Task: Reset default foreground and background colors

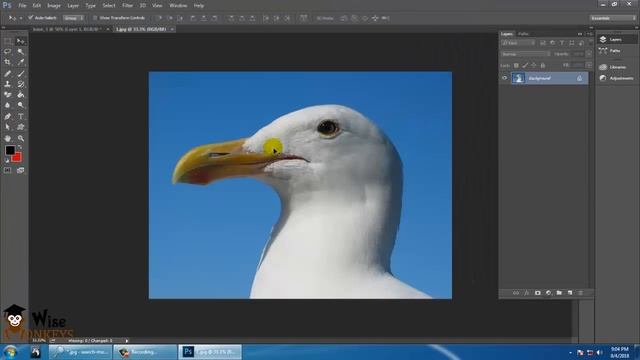Action: click(x=7, y=161)
